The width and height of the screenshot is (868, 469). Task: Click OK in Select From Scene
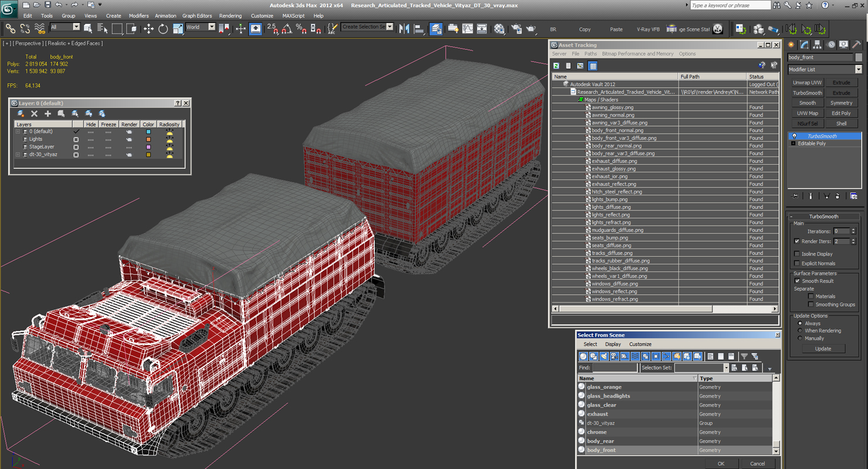tap(721, 463)
